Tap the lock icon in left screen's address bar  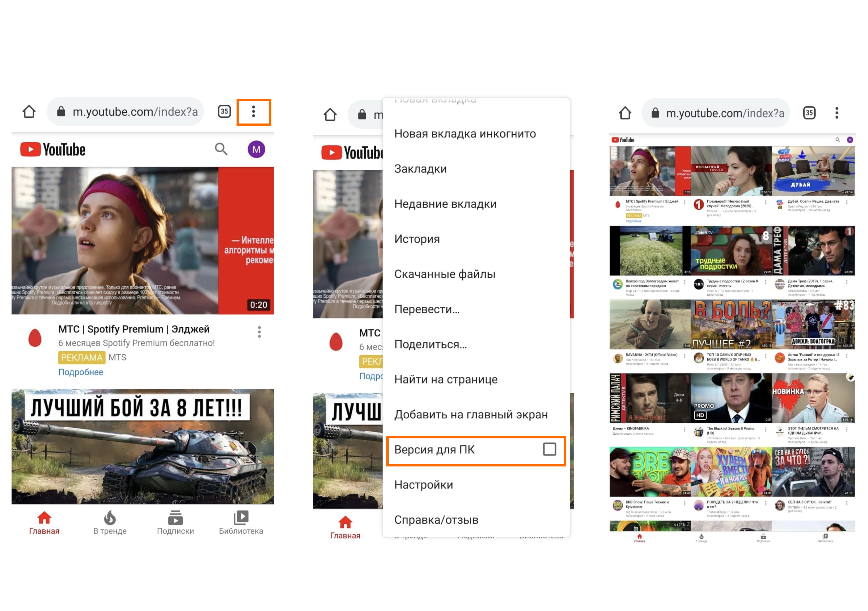click(x=61, y=111)
